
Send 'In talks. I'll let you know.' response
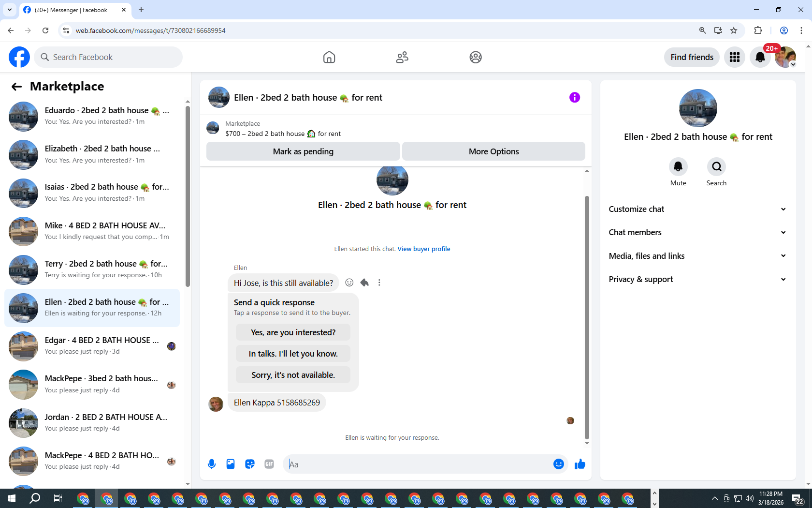click(x=293, y=354)
